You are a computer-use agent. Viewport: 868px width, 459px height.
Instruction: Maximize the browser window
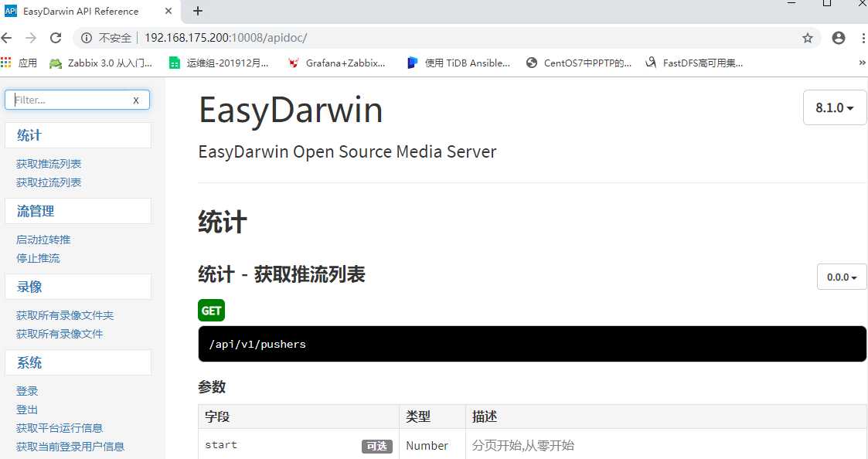coord(827,3)
